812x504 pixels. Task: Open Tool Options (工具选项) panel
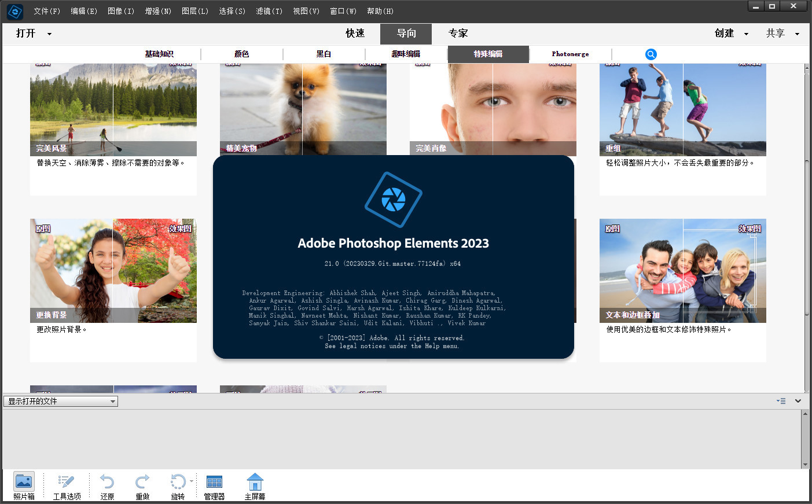click(x=67, y=486)
